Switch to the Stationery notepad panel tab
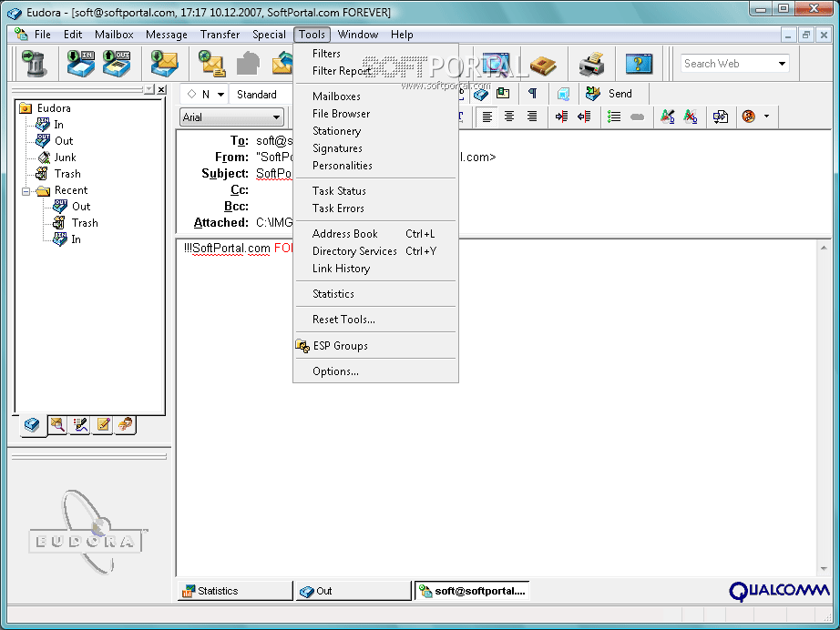This screenshot has width=840, height=630. click(x=103, y=425)
